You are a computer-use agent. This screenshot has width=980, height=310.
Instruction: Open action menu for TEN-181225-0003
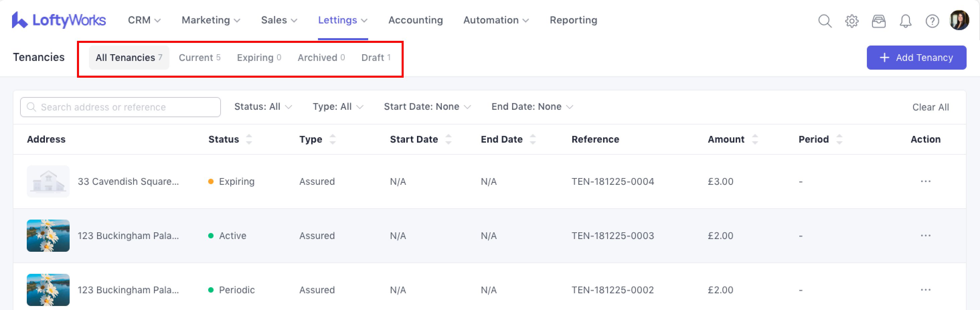pos(925,236)
